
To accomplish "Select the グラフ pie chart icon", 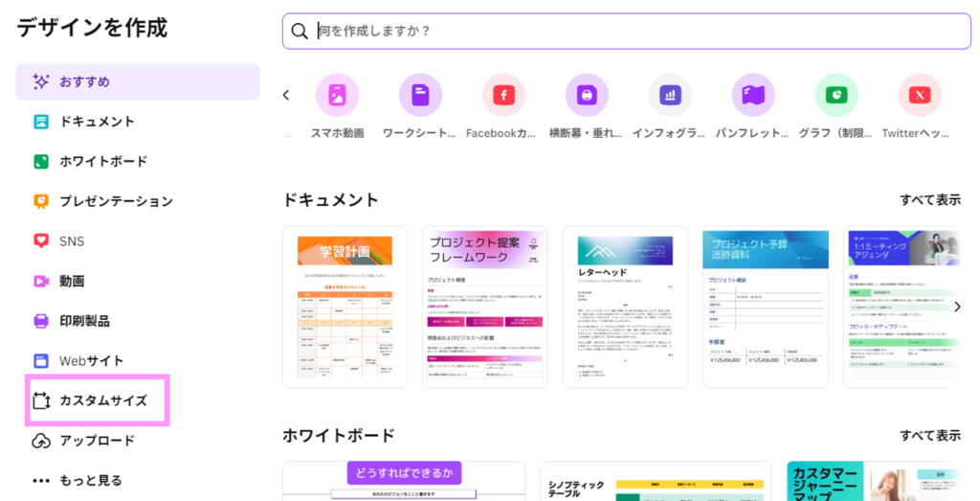I will [x=836, y=95].
